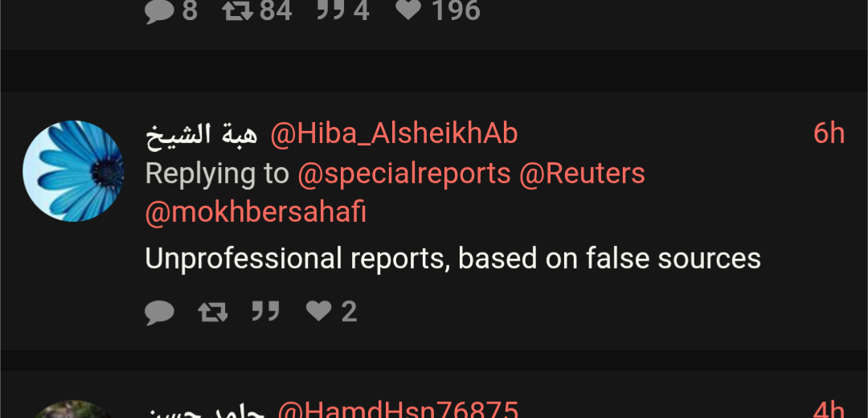Open the 4h timestamp link

[829, 411]
